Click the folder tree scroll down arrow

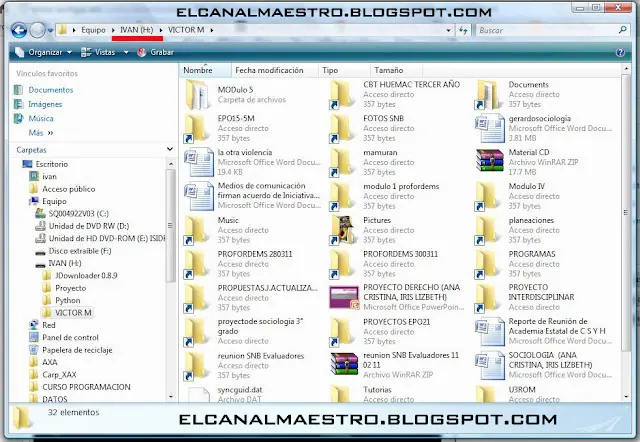click(171, 396)
